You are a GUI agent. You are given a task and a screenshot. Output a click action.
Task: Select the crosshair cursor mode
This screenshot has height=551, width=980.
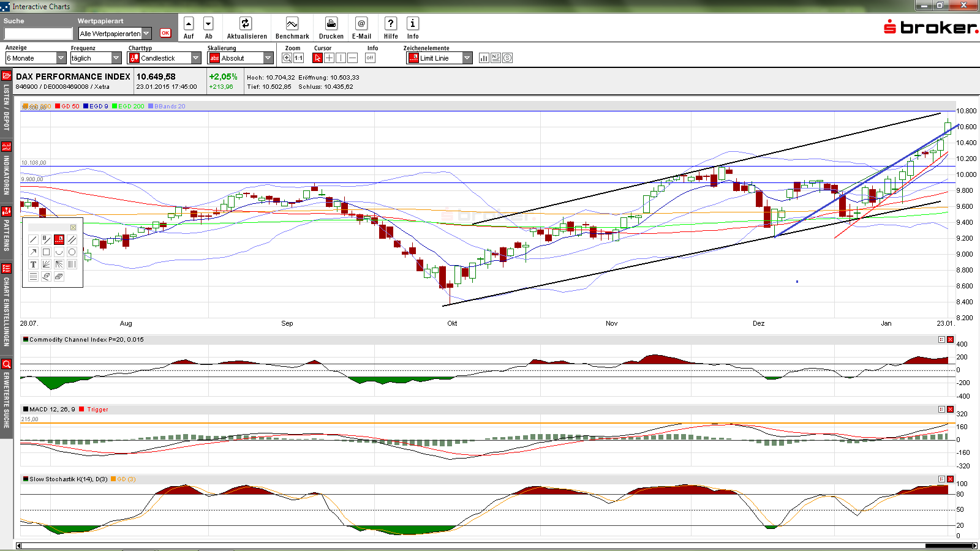[329, 58]
